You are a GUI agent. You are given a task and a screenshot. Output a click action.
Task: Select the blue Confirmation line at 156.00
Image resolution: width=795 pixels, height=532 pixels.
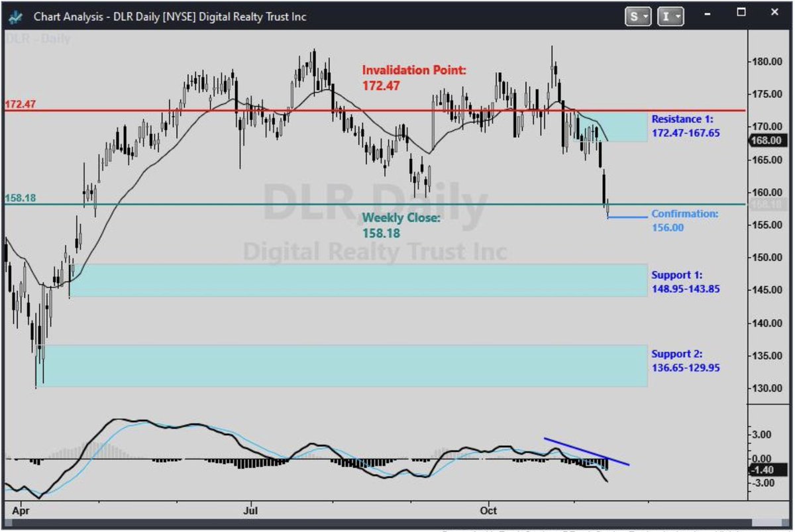[627, 217]
